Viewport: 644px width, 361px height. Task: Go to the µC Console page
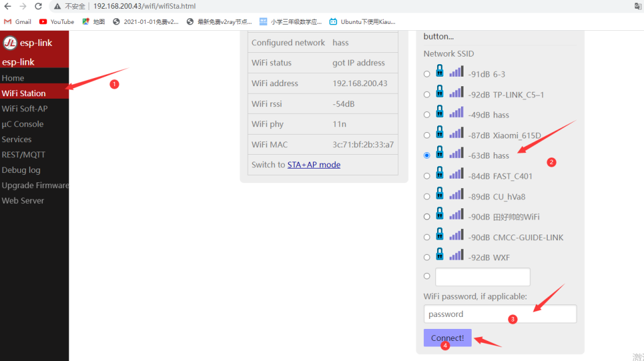pyautogui.click(x=23, y=124)
